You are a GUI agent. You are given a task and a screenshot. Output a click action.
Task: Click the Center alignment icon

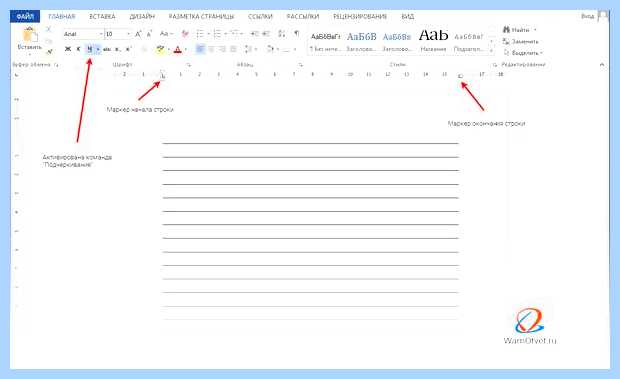tap(212, 49)
